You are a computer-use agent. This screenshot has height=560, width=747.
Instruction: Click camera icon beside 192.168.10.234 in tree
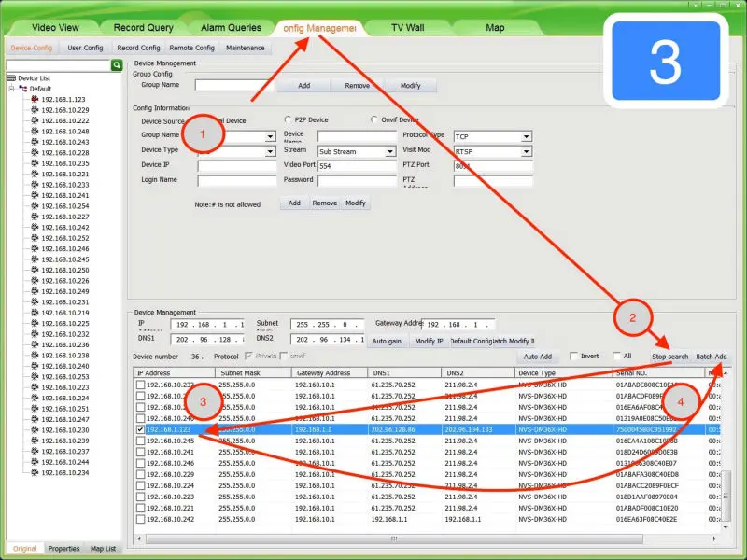click(35, 472)
